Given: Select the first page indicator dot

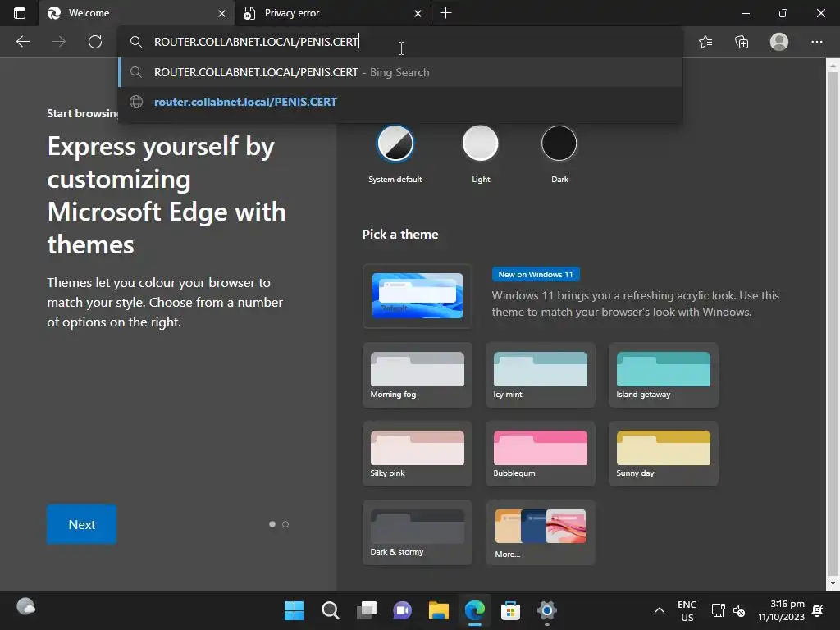Looking at the screenshot, I should click(x=272, y=524).
